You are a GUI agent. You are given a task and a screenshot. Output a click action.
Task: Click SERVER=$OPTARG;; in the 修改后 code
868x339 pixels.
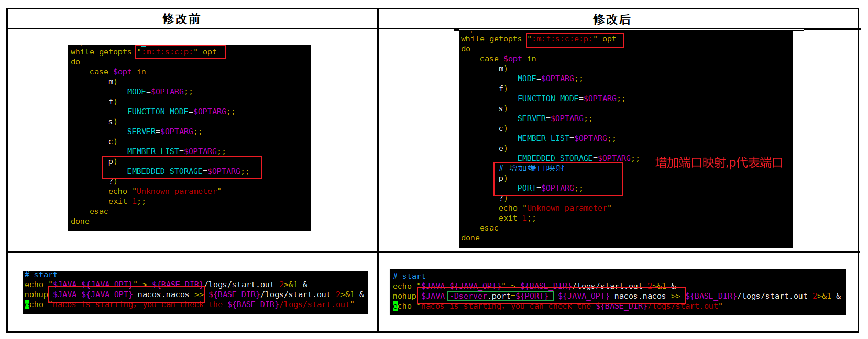(555, 118)
